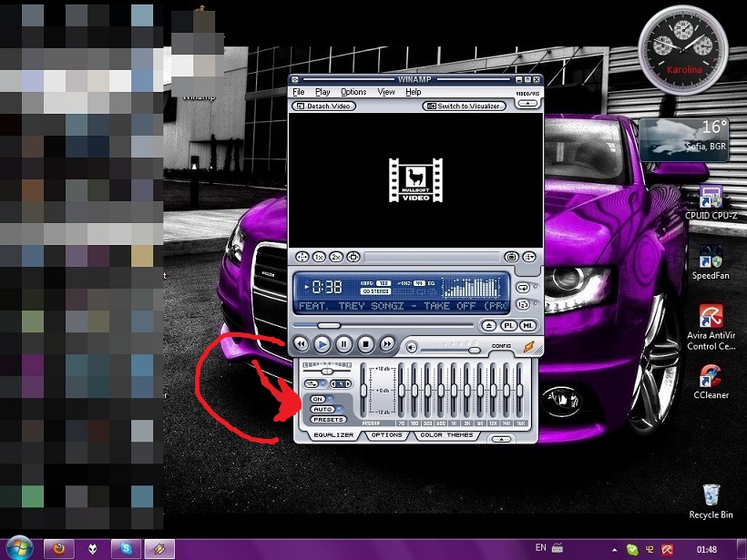Screen dimensions: 747x560
Task: Click the Sofia weather gadget
Action: (683, 140)
